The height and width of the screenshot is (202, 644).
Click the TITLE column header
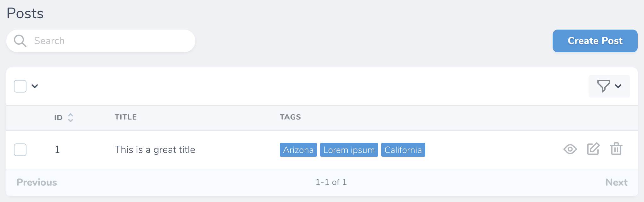pos(125,117)
